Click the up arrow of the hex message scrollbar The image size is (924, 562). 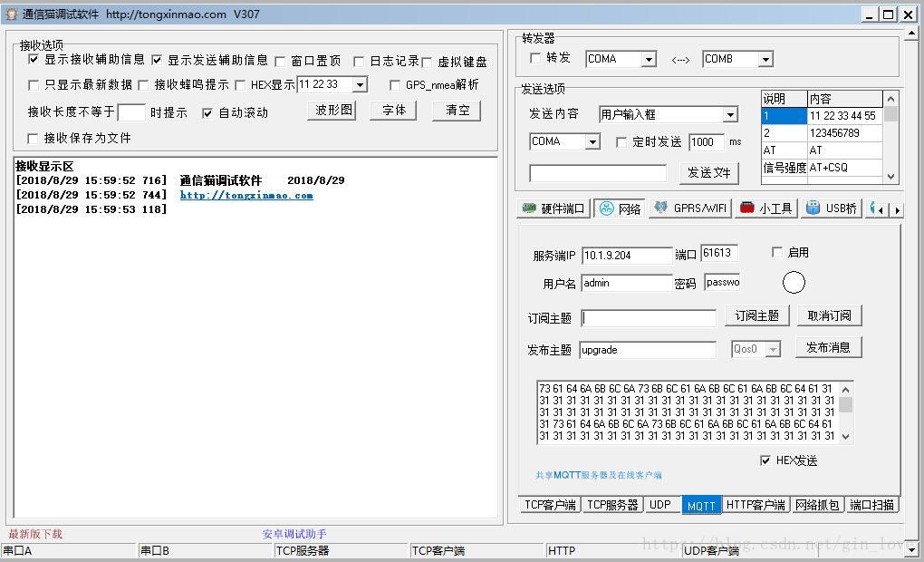(x=845, y=390)
